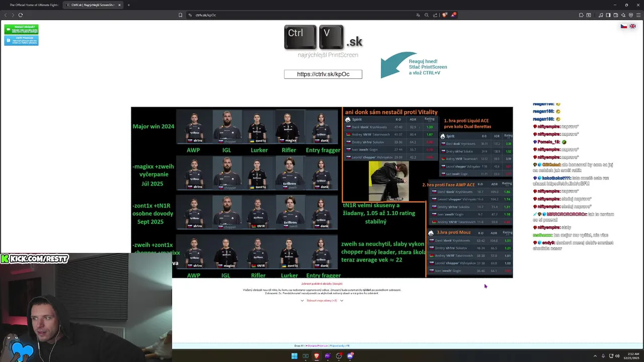Click the blue CtrlV Premium banner

click(21, 40)
